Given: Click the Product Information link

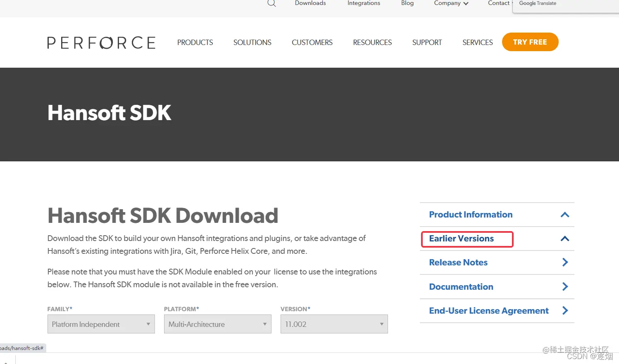Looking at the screenshot, I should point(471,215).
